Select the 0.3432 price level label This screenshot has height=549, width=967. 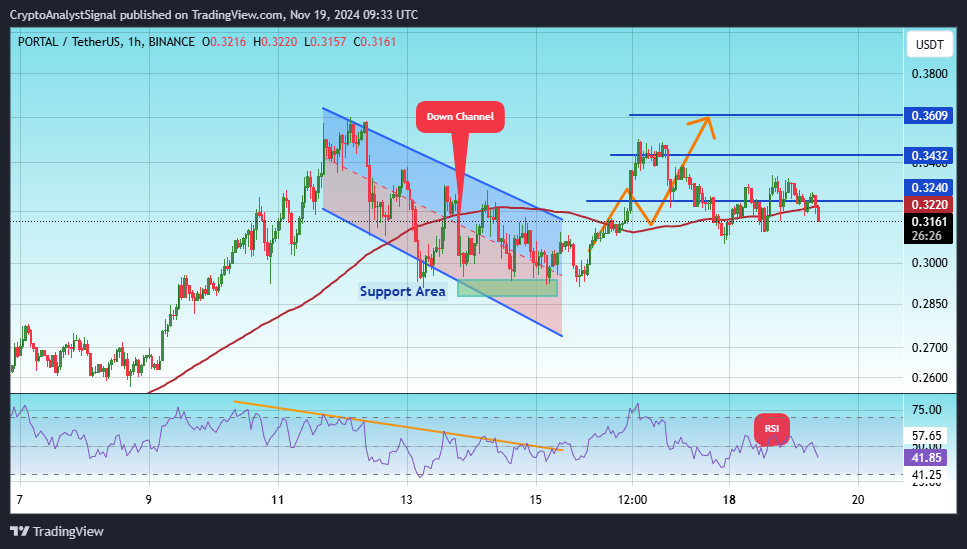[x=929, y=155]
